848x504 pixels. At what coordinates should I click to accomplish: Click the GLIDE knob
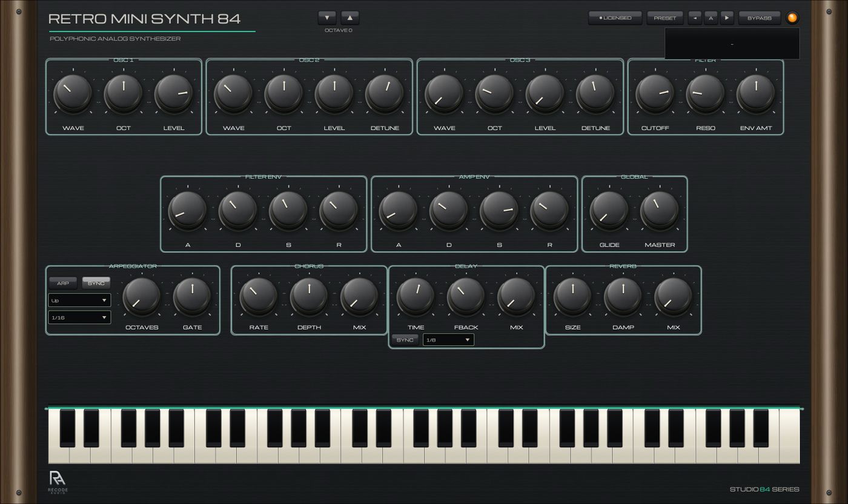click(609, 210)
